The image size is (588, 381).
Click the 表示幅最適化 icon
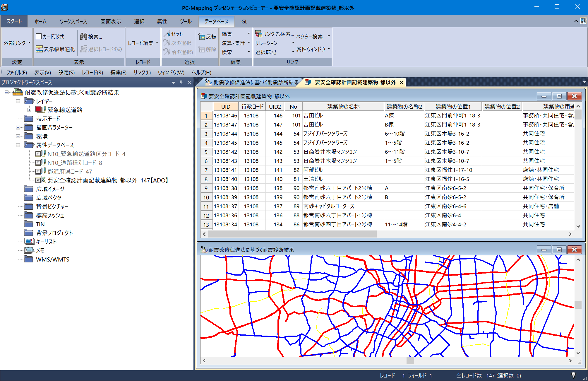(39, 49)
